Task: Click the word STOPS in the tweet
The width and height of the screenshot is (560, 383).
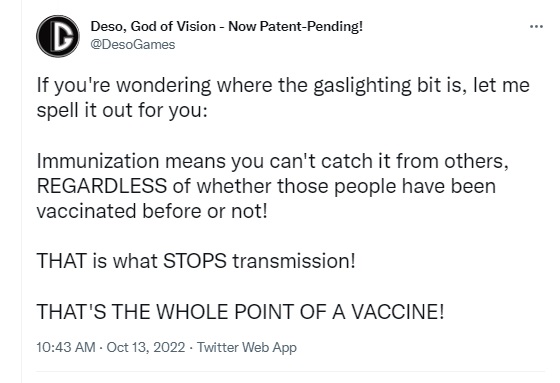Action: coord(195,261)
